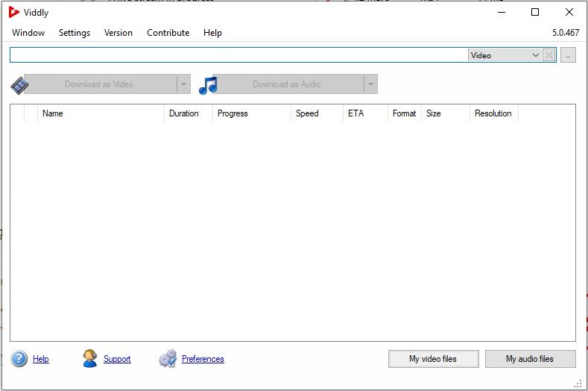
Task: Click the browse button with two dots
Action: click(x=568, y=55)
